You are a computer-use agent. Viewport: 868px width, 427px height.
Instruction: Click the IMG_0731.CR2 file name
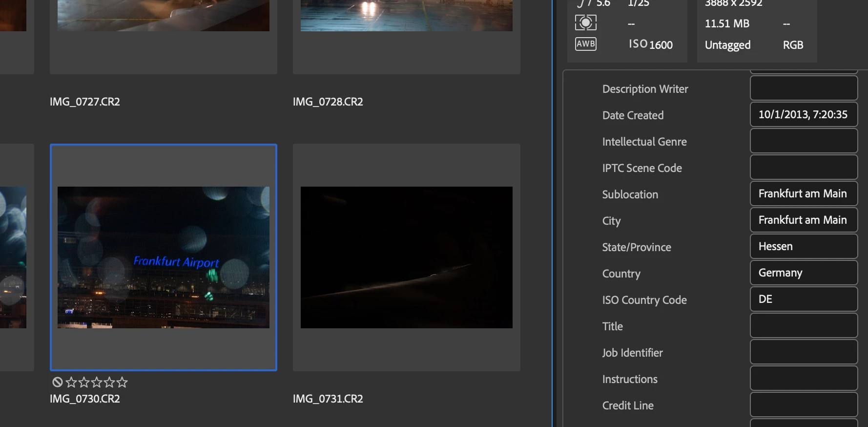coord(328,399)
